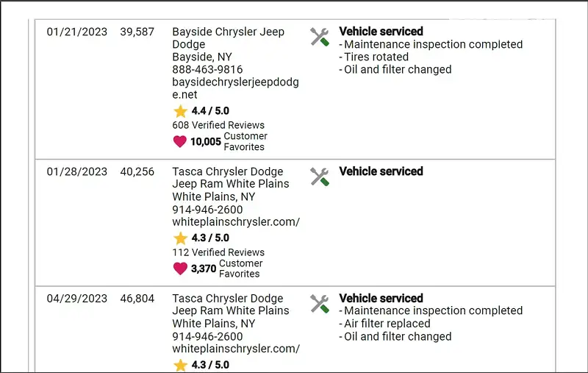Click the 39,587 mileage value
The height and width of the screenshot is (373, 588).
click(137, 32)
